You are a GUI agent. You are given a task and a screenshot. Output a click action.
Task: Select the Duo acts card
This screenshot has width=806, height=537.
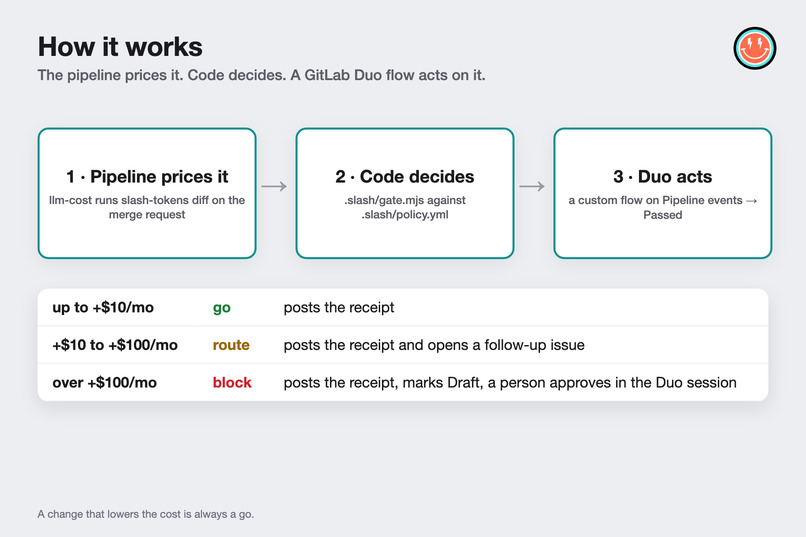coord(663,193)
